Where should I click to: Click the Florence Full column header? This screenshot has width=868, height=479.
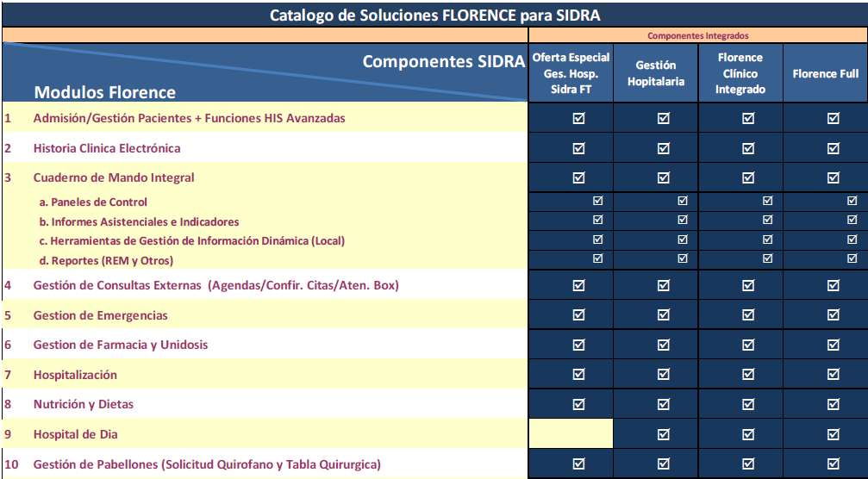click(x=826, y=72)
